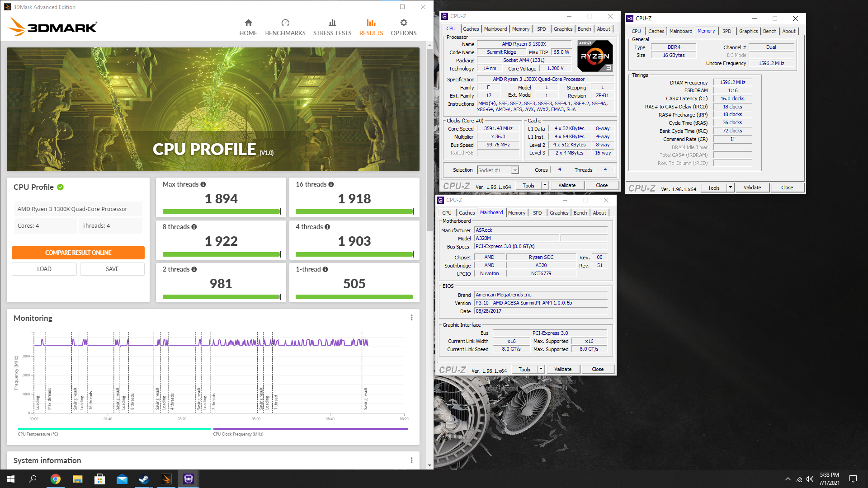Click the green CPU Profile validation checkmark
This screenshot has width=868, height=488.
coord(61,187)
